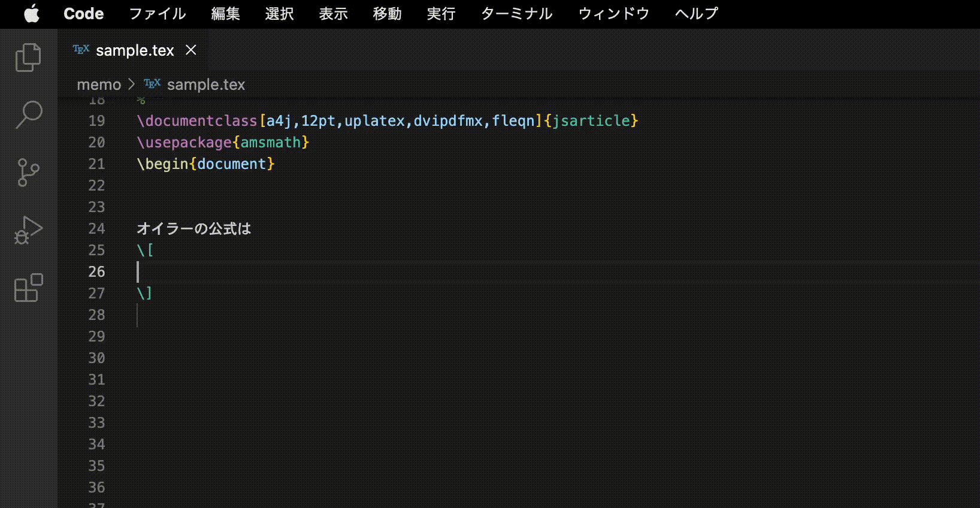Open the Extensions view icon
Screen dimensions: 980x508
pyautogui.click(x=28, y=288)
